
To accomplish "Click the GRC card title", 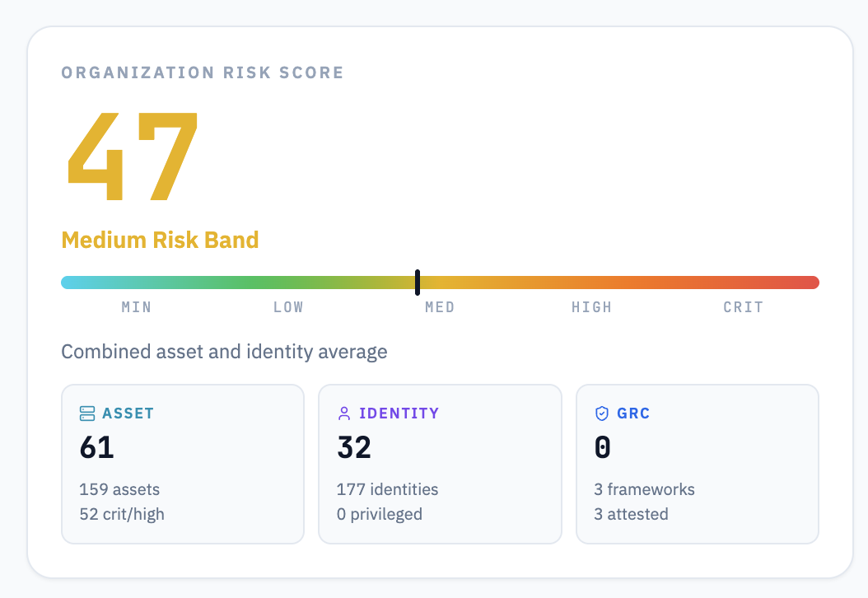I will [633, 413].
